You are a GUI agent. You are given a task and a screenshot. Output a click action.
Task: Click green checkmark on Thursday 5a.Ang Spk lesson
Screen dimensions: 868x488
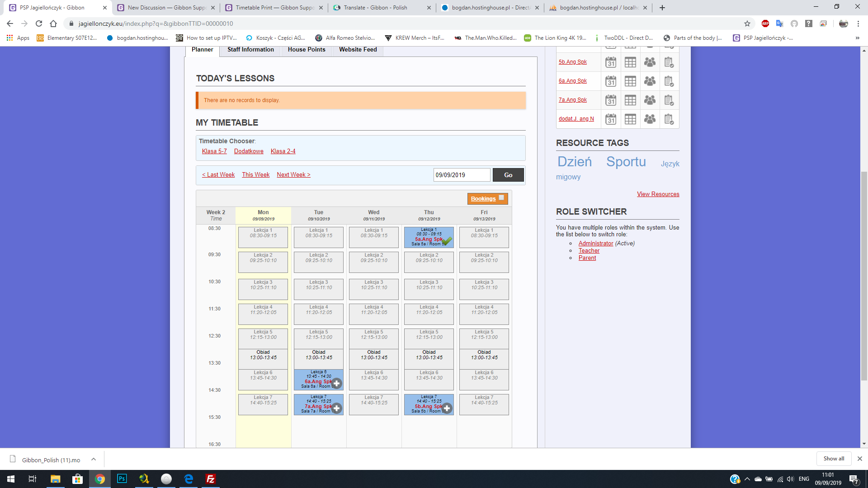click(447, 241)
